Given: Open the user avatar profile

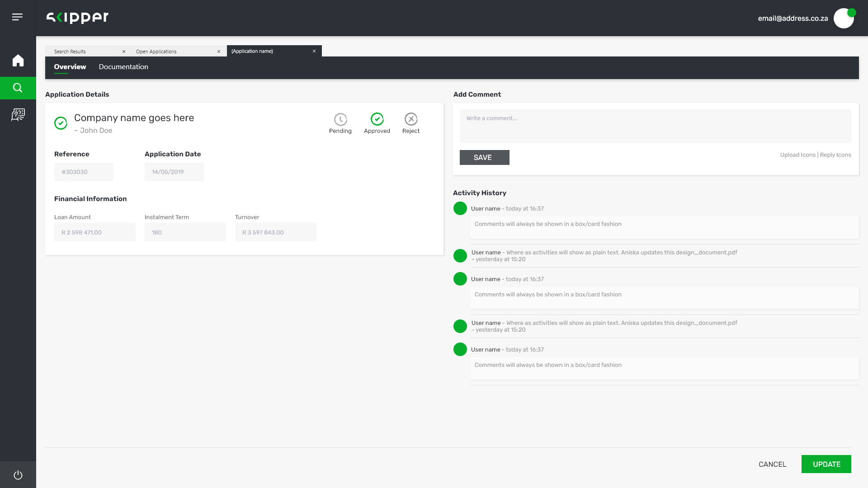Looking at the screenshot, I should [x=844, y=18].
